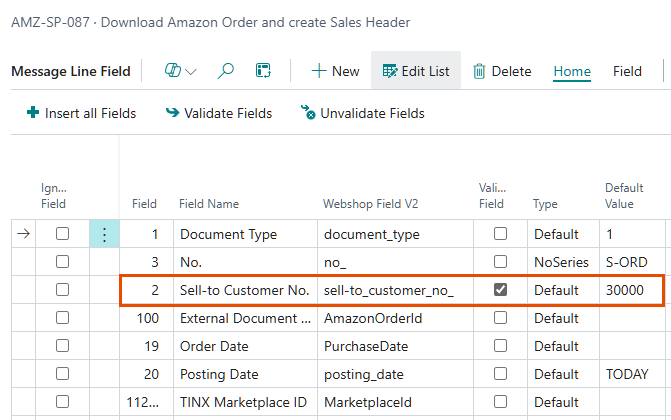671x420 pixels.
Task: Check Validate Field for External Document row
Action: tap(500, 318)
